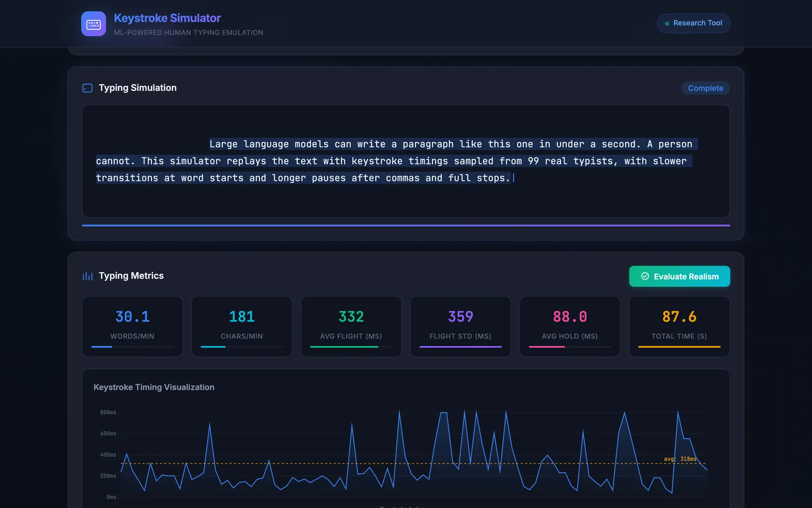The image size is (812, 508).
Task: Select the 30.1 Words/Min value
Action: tap(132, 317)
